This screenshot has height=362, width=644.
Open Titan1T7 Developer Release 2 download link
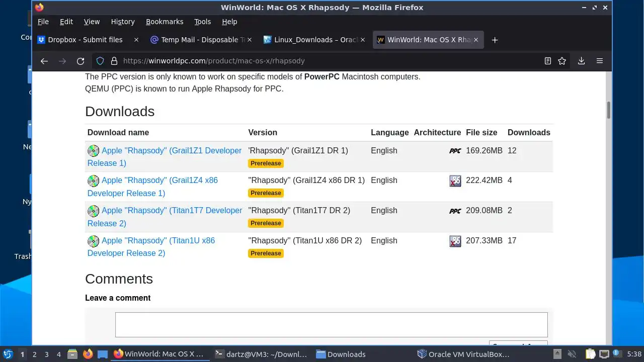[x=165, y=217]
